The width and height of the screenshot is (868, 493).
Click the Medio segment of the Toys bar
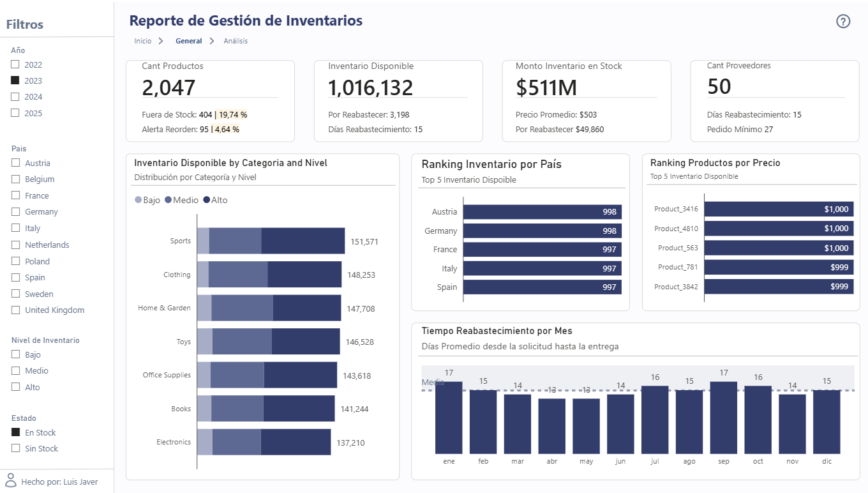click(x=242, y=342)
